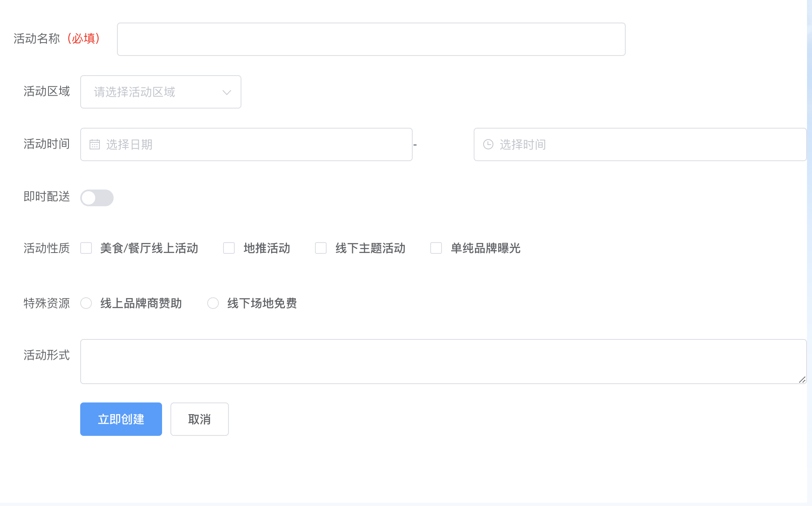The width and height of the screenshot is (812, 506).
Task: Click the 活动名称（必填）label
Action: [x=57, y=38]
